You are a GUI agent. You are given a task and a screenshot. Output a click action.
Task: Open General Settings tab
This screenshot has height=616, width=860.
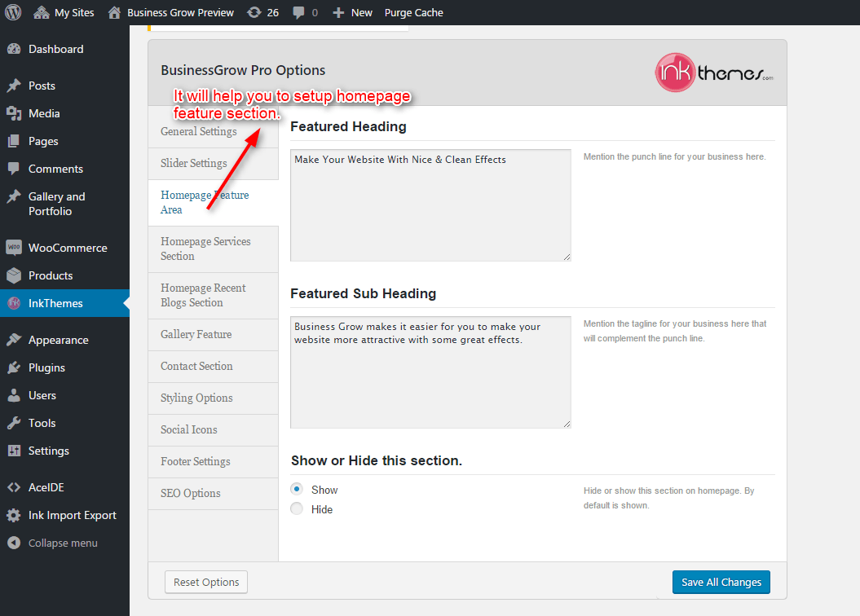point(214,131)
